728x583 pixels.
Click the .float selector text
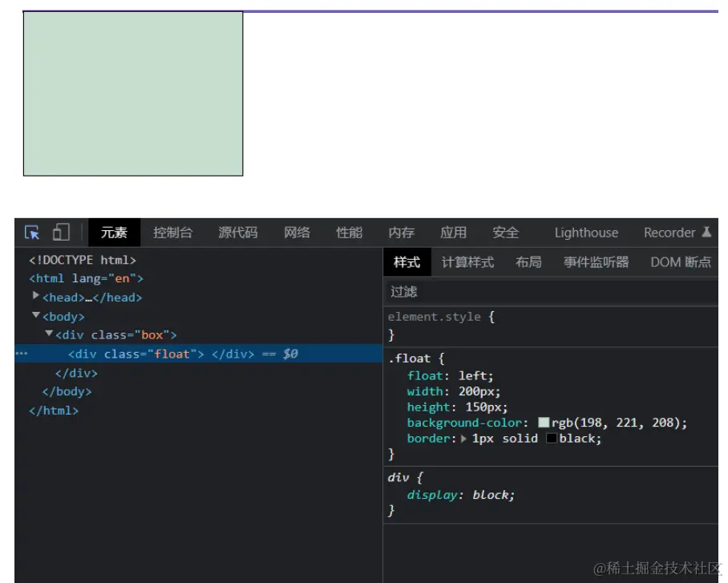click(410, 358)
